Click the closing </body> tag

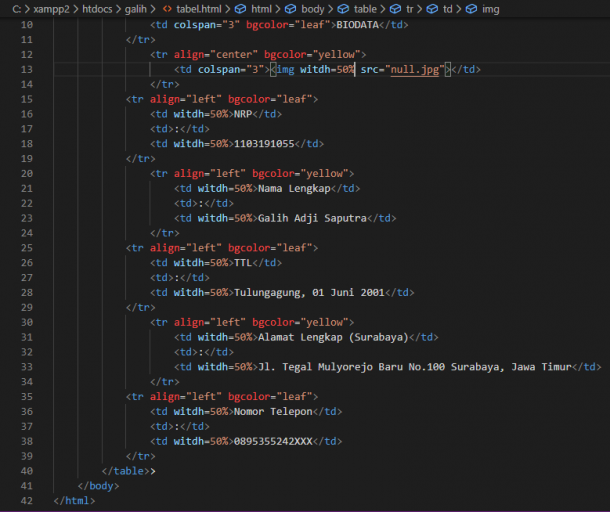pyautogui.click(x=98, y=486)
